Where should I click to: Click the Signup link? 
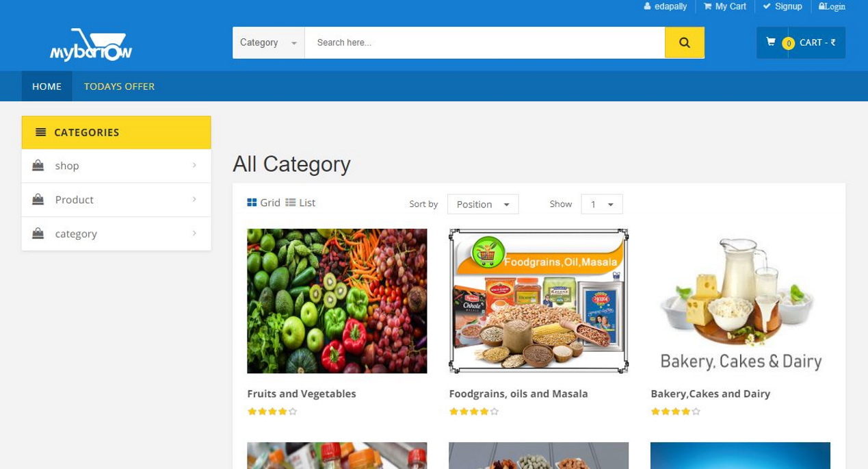pyautogui.click(x=782, y=6)
